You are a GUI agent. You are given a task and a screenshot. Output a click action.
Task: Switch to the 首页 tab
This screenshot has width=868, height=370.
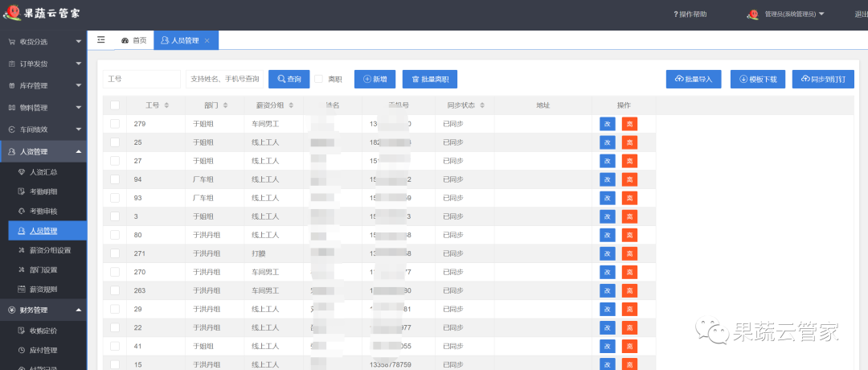point(133,40)
